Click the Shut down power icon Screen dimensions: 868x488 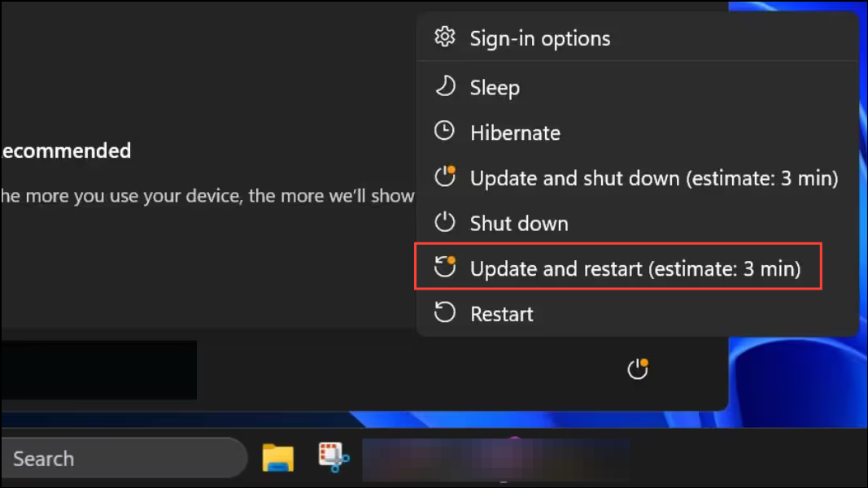[x=444, y=222]
